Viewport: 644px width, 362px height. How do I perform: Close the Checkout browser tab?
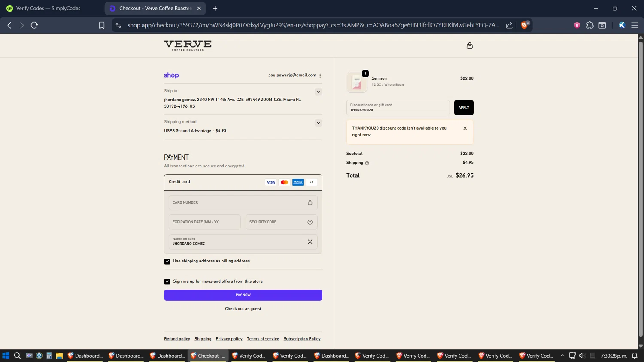point(199,8)
